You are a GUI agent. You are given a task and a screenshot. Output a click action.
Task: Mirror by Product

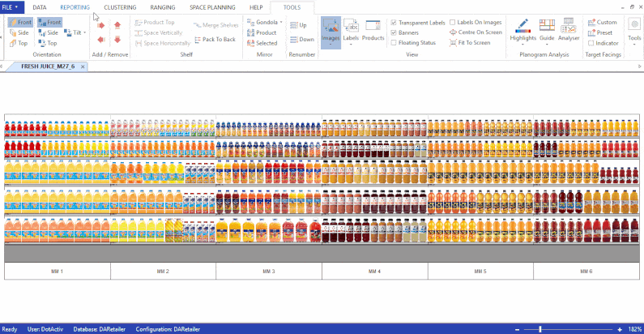[x=262, y=32]
